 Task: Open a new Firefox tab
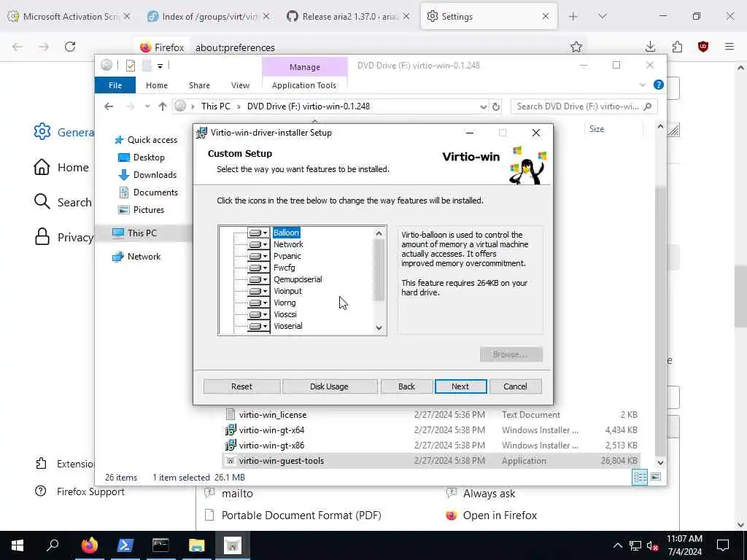pyautogui.click(x=573, y=17)
